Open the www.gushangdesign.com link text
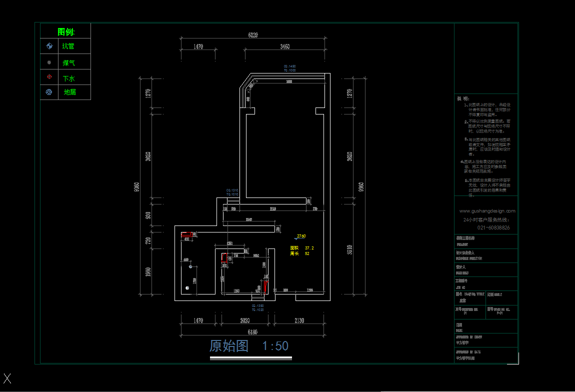 487,211
